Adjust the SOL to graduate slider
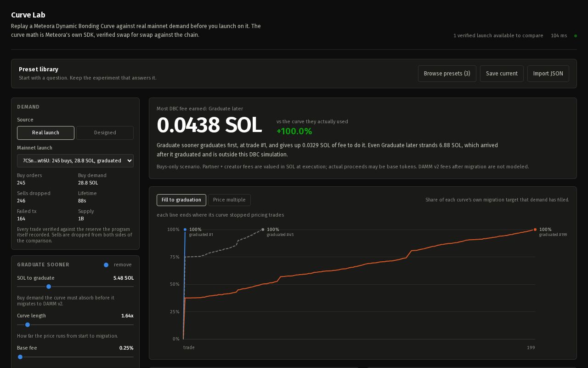588x368 pixels. 75,287
